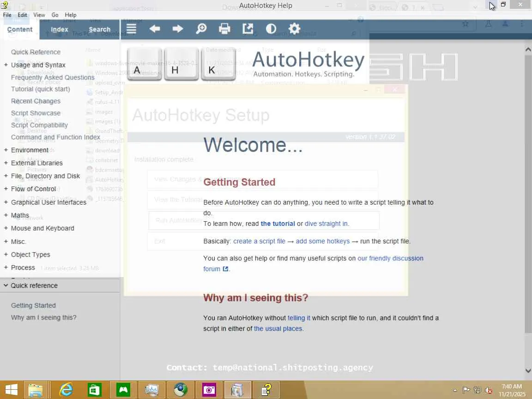Image resolution: width=532 pixels, height=399 pixels.
Task: Expand Graphical User Interfaces node
Action: (6, 202)
